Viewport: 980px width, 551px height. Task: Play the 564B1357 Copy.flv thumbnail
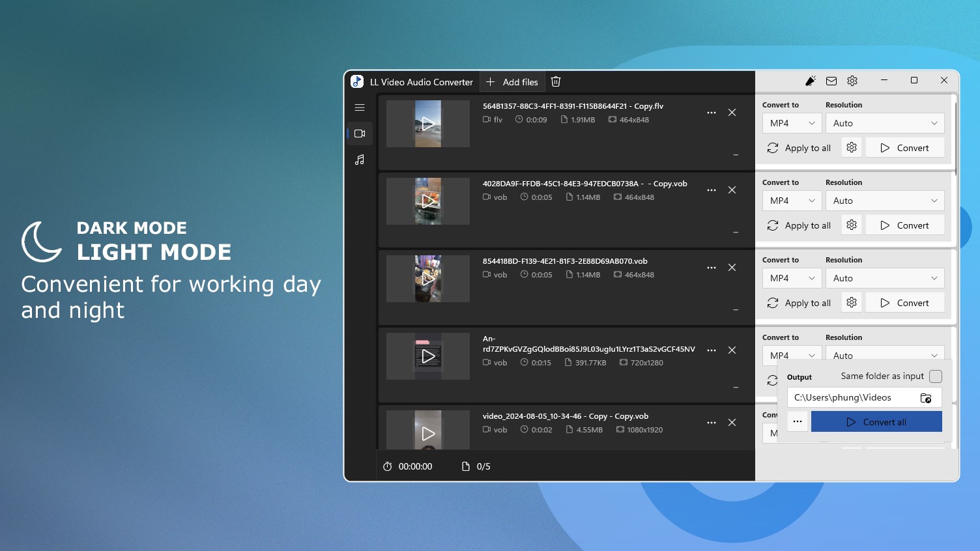click(428, 124)
